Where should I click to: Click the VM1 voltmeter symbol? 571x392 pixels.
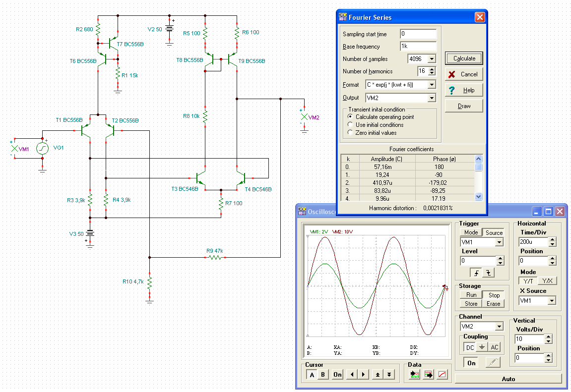(14, 149)
